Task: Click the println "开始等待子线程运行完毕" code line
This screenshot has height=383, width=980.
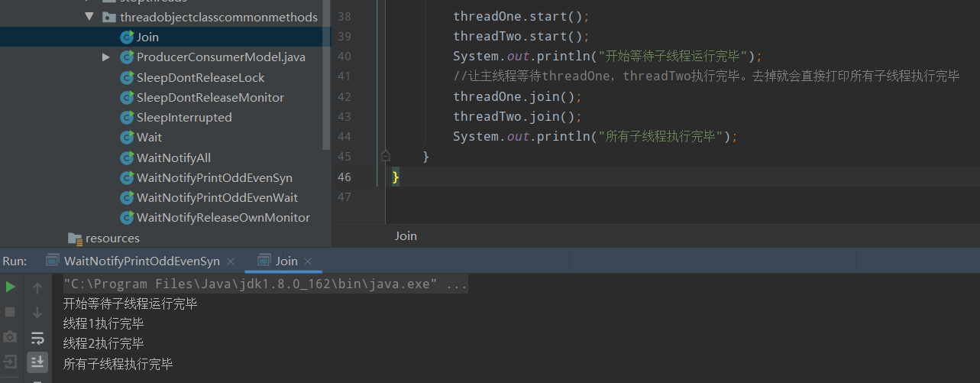Action: [607, 56]
